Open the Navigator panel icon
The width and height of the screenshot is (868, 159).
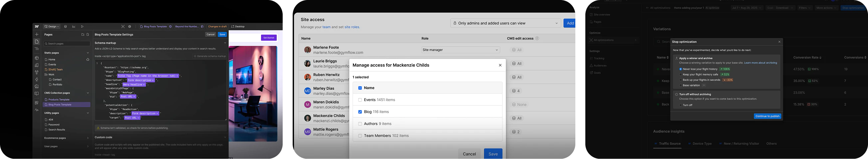pos(37,49)
